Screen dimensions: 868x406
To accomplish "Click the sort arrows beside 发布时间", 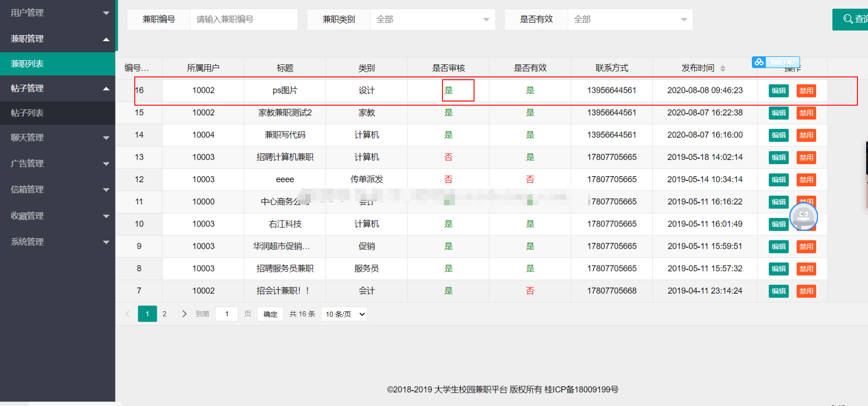I will click(723, 68).
